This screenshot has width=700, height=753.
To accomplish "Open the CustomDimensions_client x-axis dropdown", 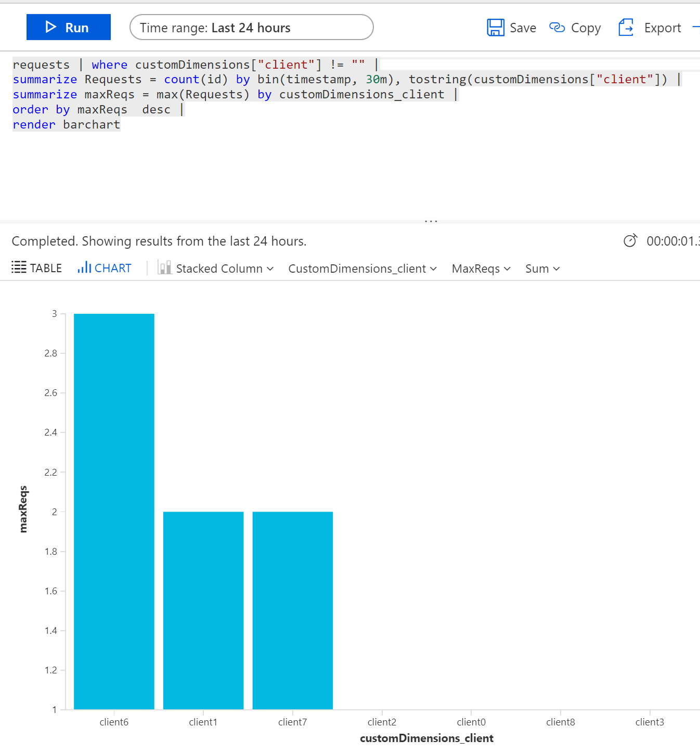I will point(362,269).
